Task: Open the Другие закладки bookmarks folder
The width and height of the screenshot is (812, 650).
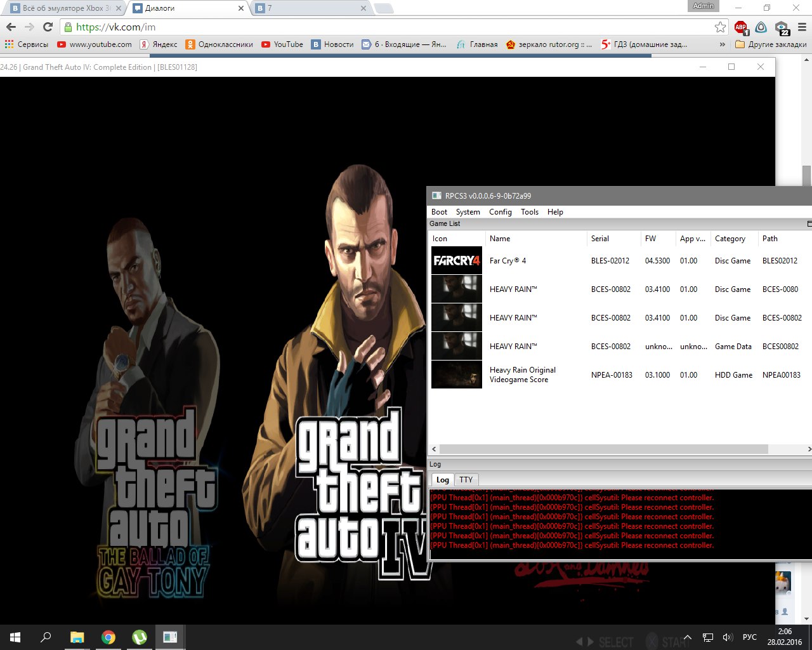Action: (771, 44)
